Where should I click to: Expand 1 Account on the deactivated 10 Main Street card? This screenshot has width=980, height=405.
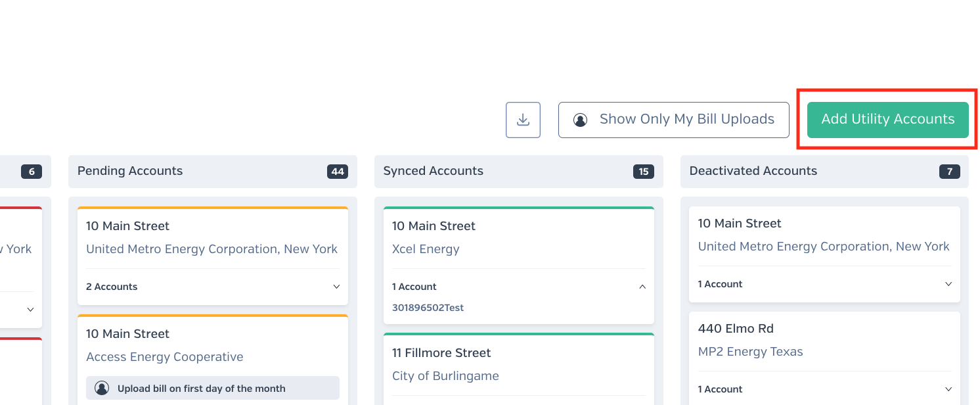click(x=948, y=284)
